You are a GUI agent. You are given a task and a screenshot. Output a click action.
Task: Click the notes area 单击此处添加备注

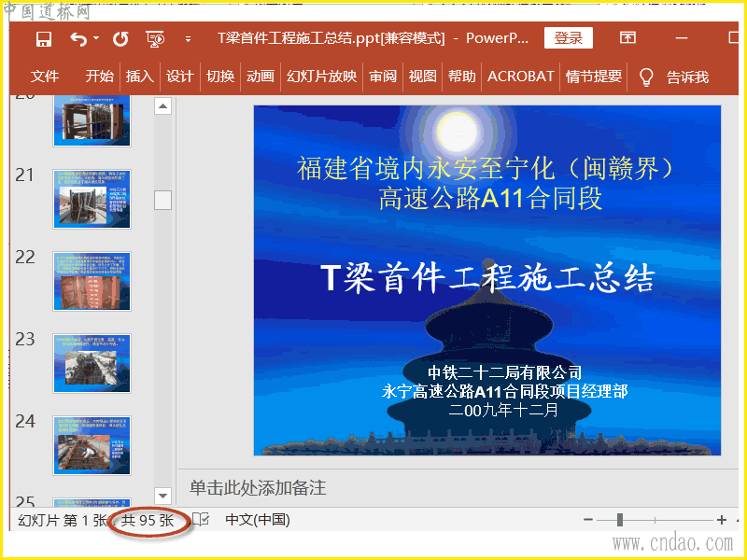point(258,487)
